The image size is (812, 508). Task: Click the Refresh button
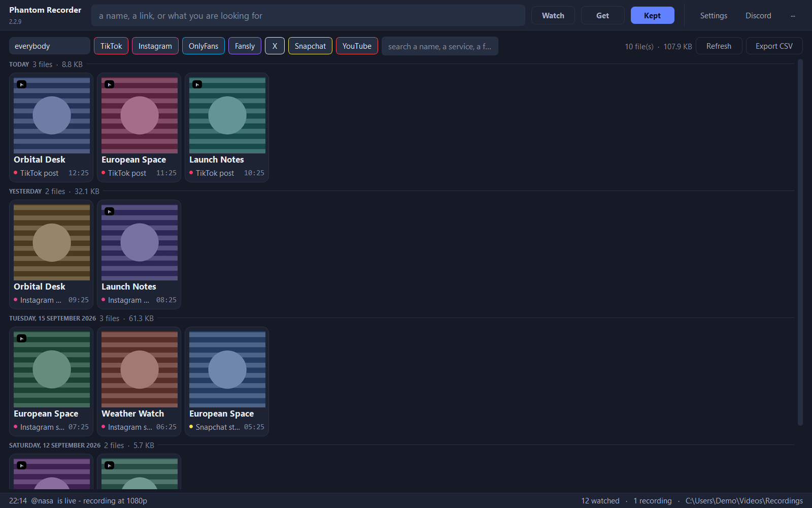pos(719,46)
